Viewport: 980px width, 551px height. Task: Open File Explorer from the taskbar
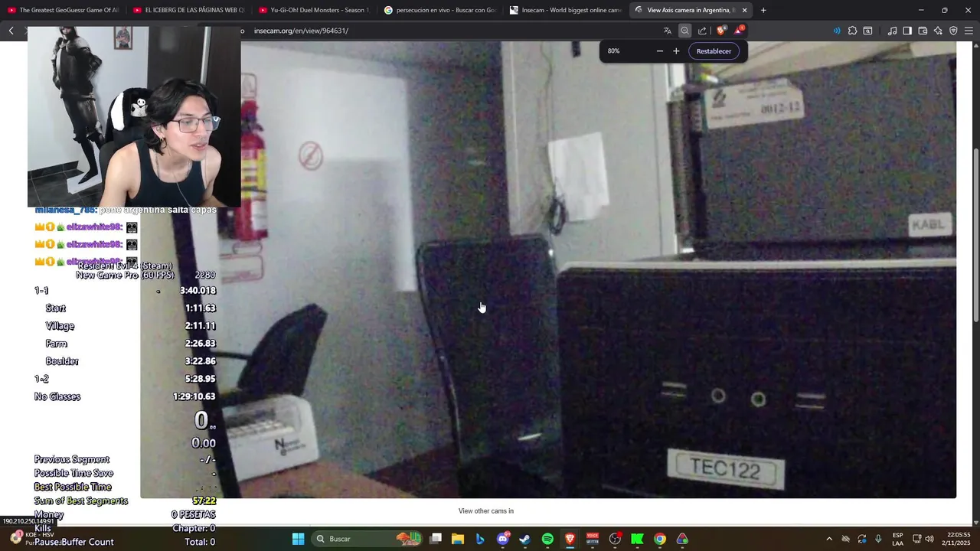coord(458,539)
